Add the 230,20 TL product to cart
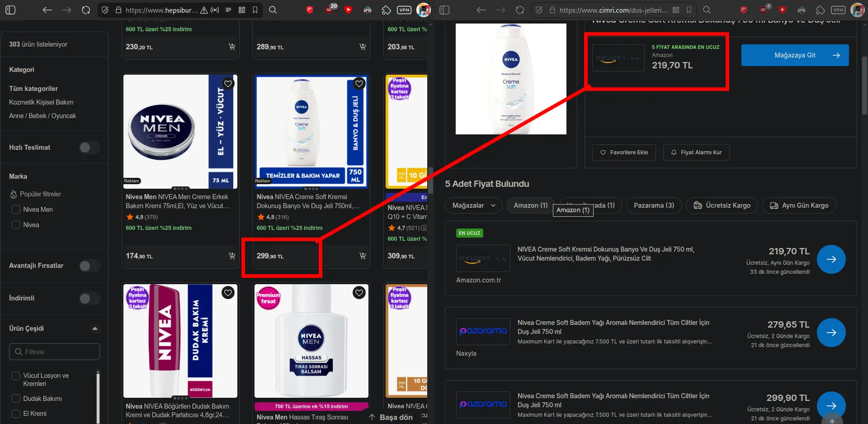Viewport: 868px width, 424px height. coord(232,47)
